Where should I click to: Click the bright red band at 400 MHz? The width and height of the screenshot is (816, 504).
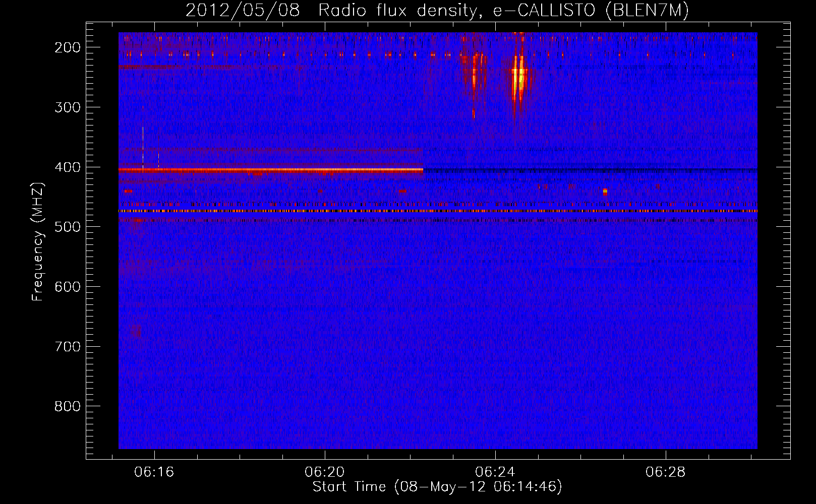[x=271, y=170]
